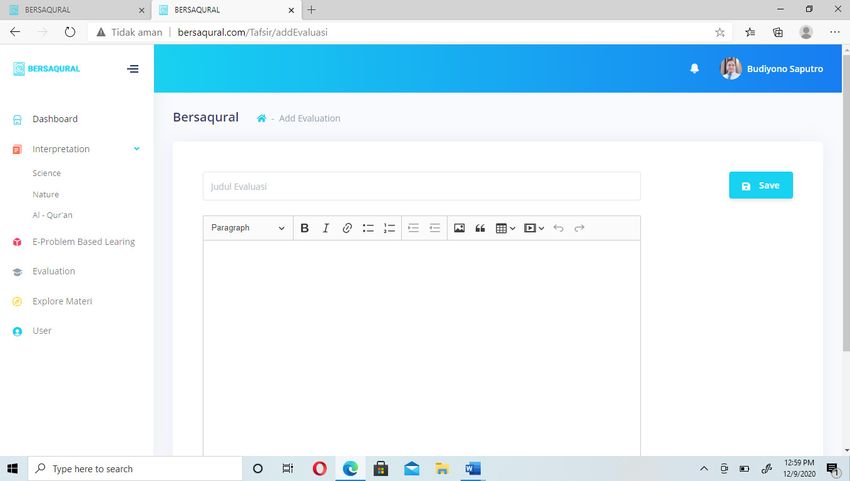This screenshot has height=481, width=850.
Task: Open Evaluation in the sidebar
Action: pos(54,272)
